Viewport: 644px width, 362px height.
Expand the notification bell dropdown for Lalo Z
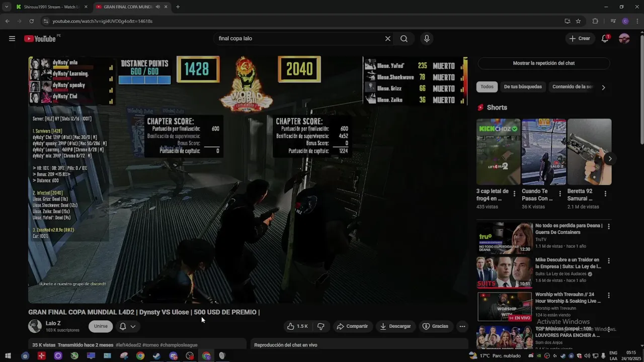(x=133, y=326)
